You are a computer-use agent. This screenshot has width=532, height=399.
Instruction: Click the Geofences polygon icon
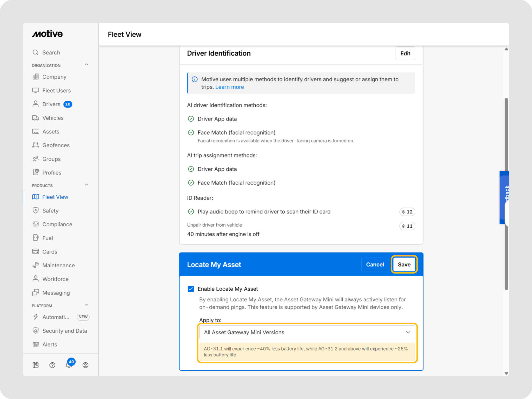click(36, 145)
